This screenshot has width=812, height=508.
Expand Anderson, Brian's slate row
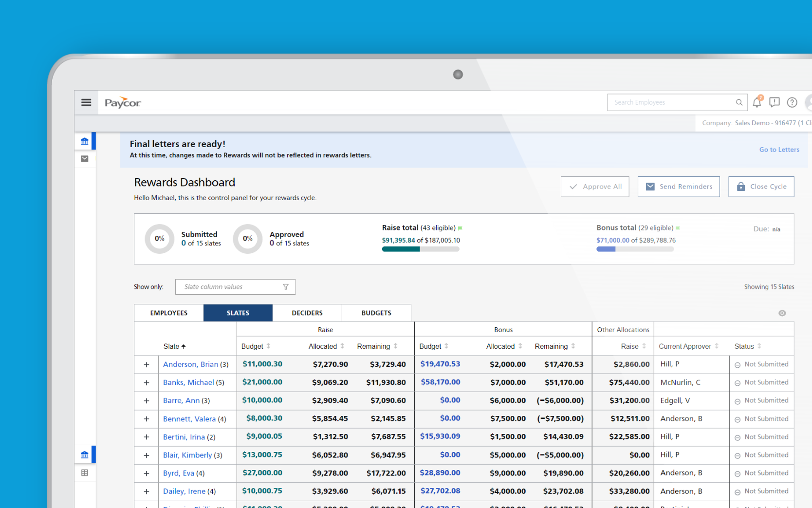pos(146,364)
